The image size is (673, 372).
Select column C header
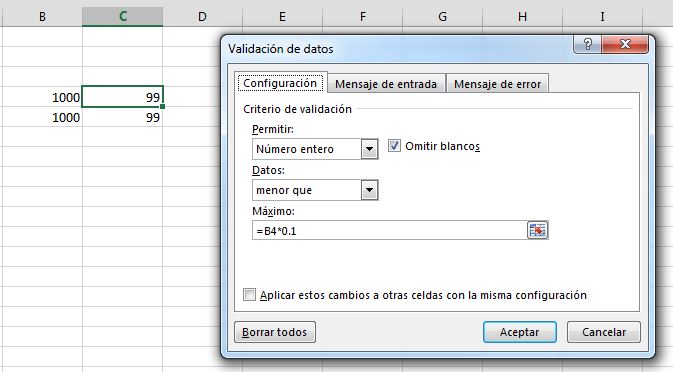(122, 17)
